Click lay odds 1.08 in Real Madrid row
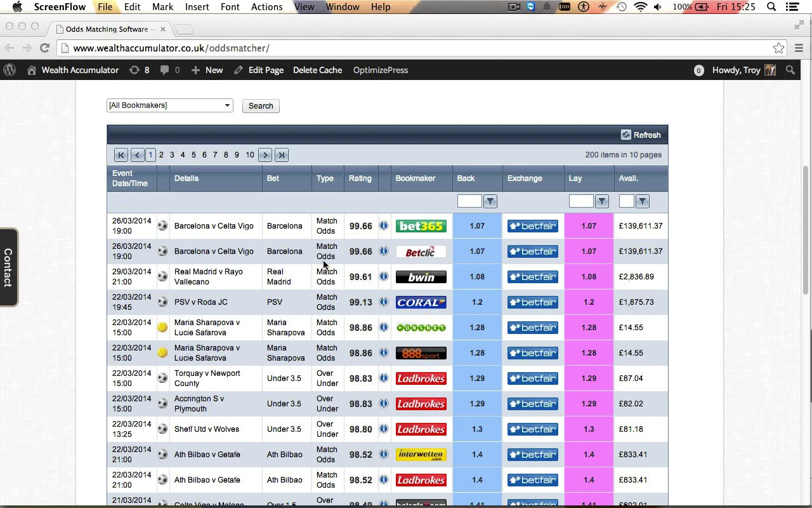Viewport: 812px width, 508px height. click(x=589, y=277)
